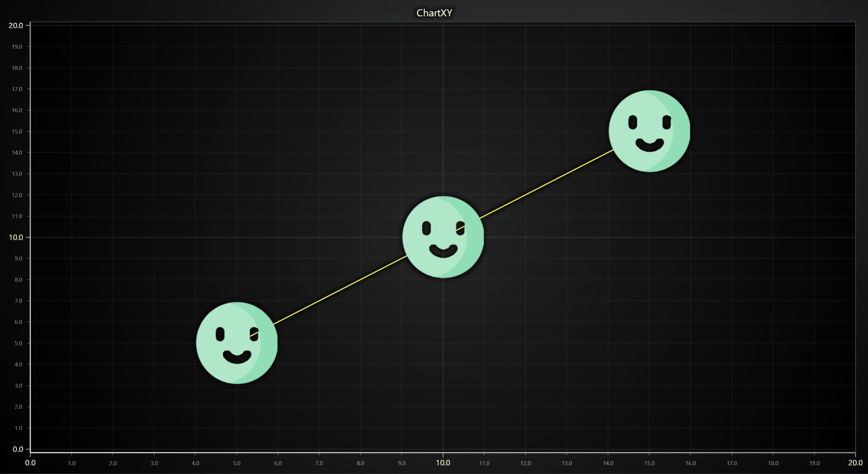The width and height of the screenshot is (868, 474).
Task: Click the X-axis label 16.0
Action: [x=690, y=463]
